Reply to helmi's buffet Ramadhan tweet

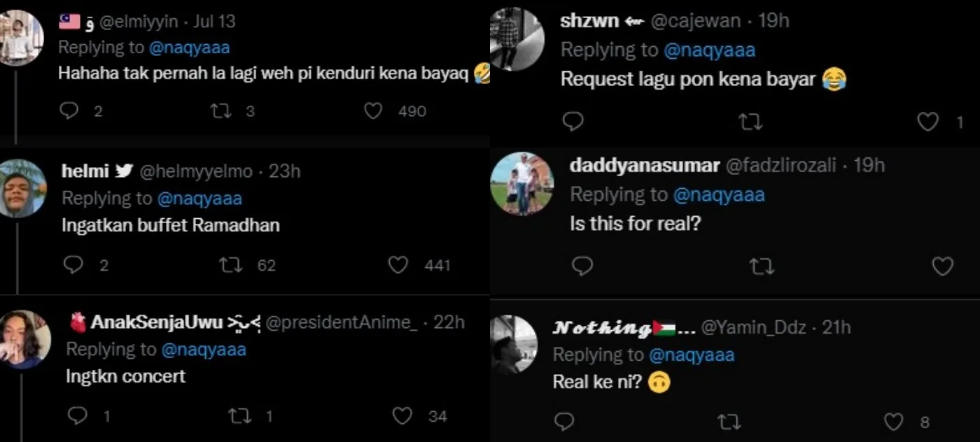click(73, 265)
